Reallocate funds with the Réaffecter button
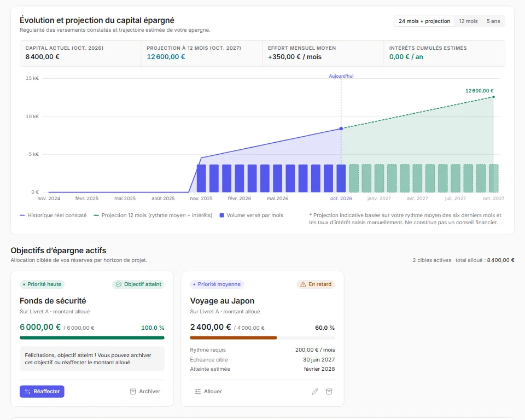The height and width of the screenshot is (420, 525). tap(42, 391)
